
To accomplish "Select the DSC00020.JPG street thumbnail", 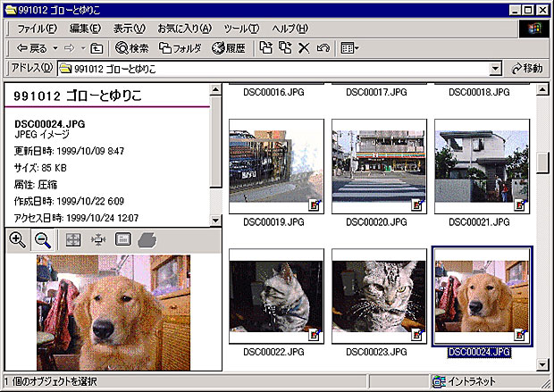I will pyautogui.click(x=379, y=166).
